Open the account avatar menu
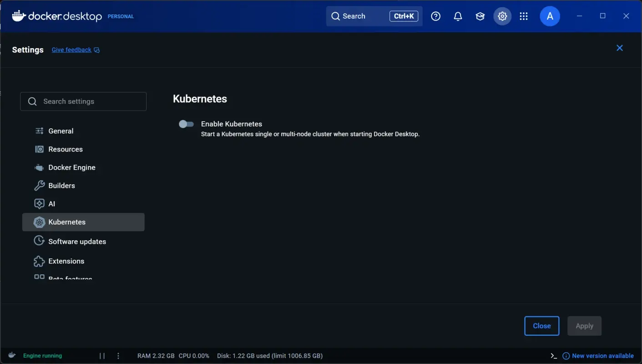The image size is (642, 364). coord(550,16)
